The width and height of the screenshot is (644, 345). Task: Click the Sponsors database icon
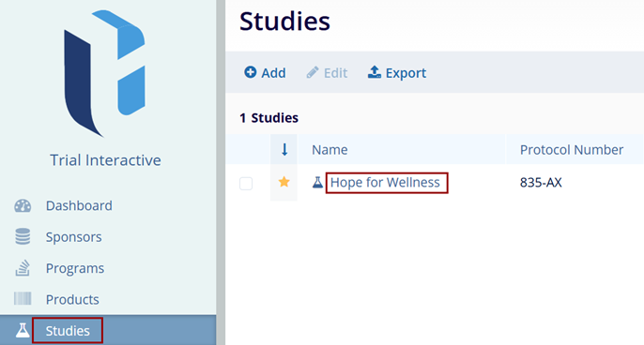[23, 236]
